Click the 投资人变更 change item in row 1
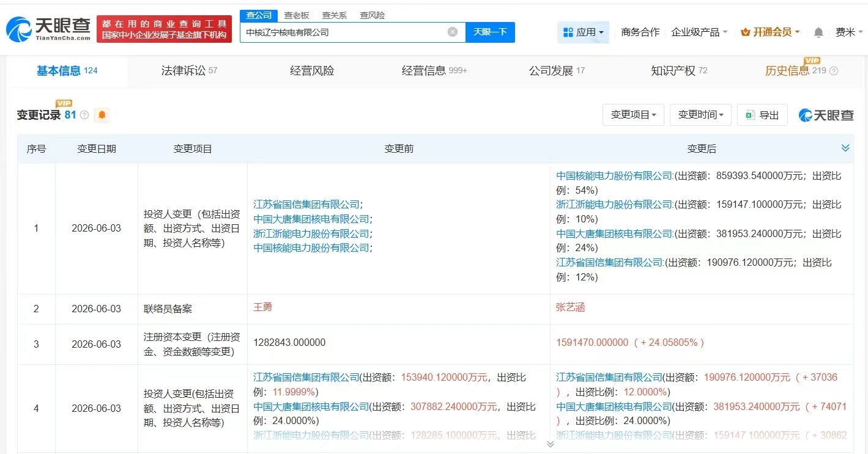868x454 pixels. coord(192,229)
